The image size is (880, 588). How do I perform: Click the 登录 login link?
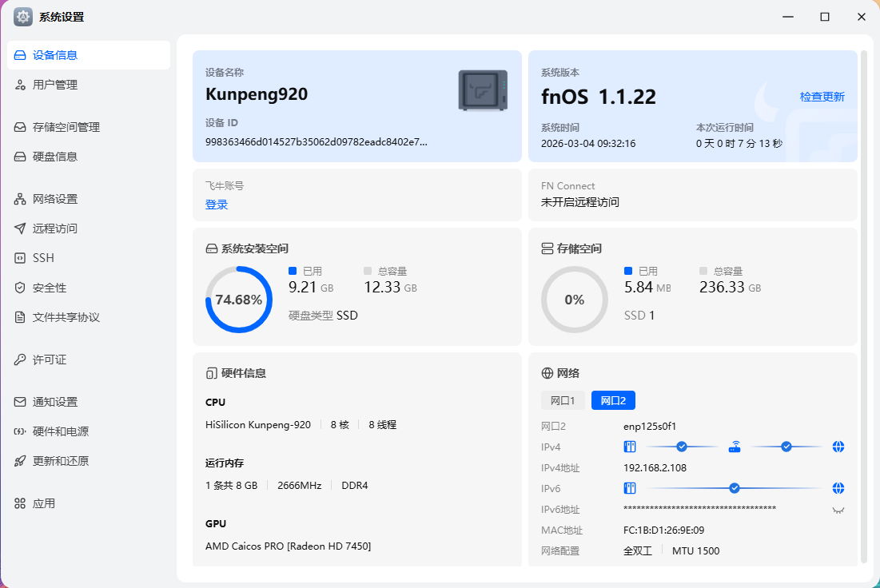click(x=217, y=205)
